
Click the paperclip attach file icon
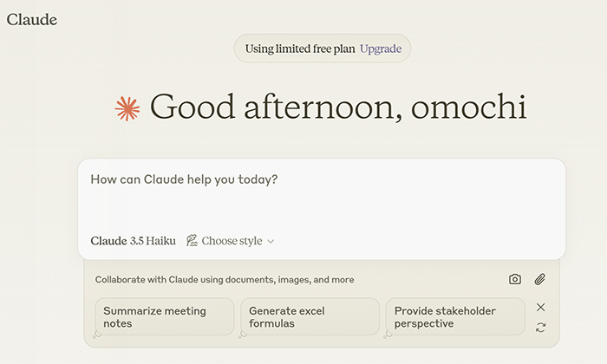[x=540, y=279]
